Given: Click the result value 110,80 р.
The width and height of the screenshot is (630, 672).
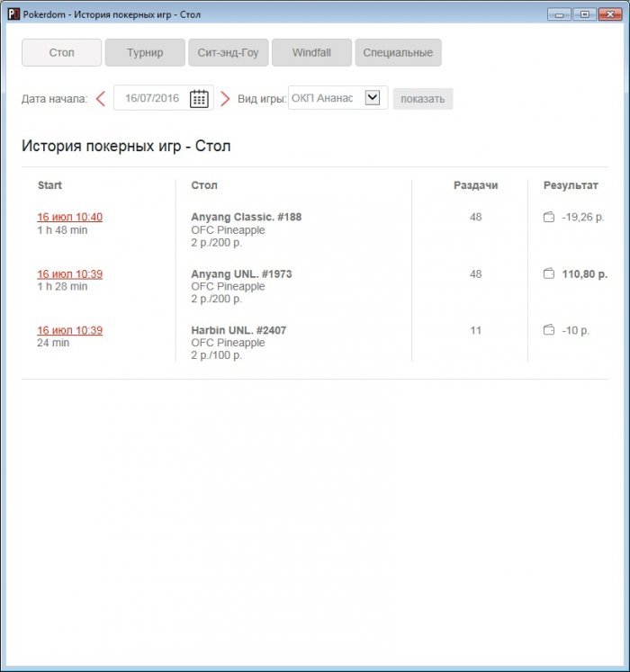Looking at the screenshot, I should [x=585, y=273].
